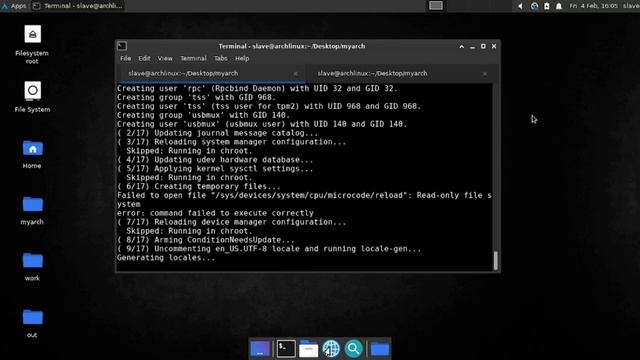
Task: Click the terminal vertical scrollbar handle
Action: coord(496,260)
